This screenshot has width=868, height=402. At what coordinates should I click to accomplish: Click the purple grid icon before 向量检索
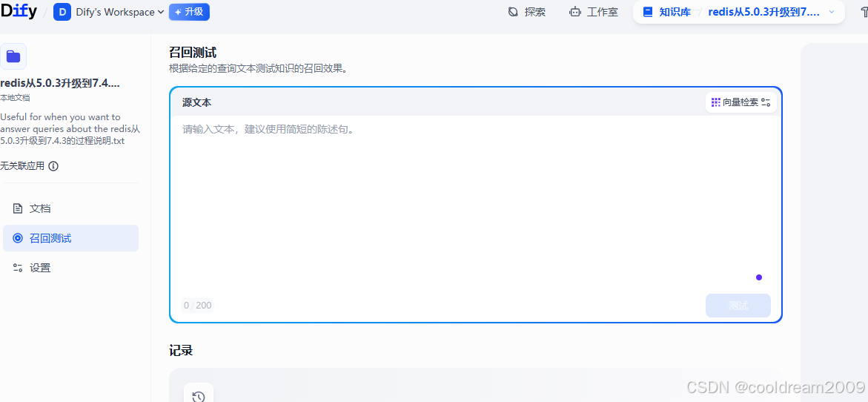point(716,102)
